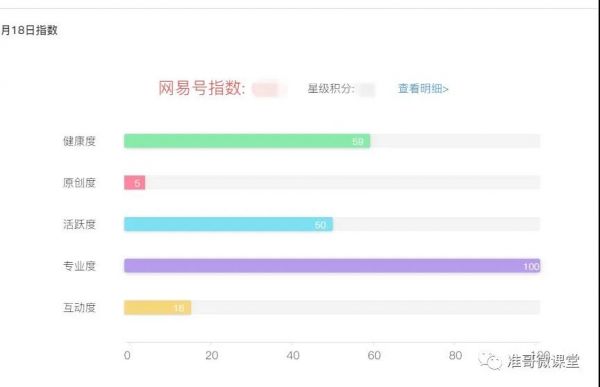Select the green 健康度 bar
Image resolution: width=600 pixels, height=387 pixels.
pyautogui.click(x=247, y=141)
